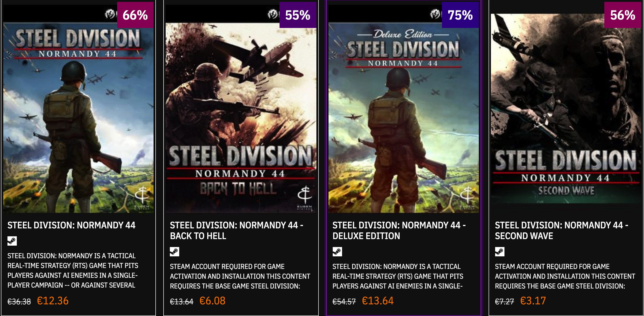Click the 66% discount badge

135,15
